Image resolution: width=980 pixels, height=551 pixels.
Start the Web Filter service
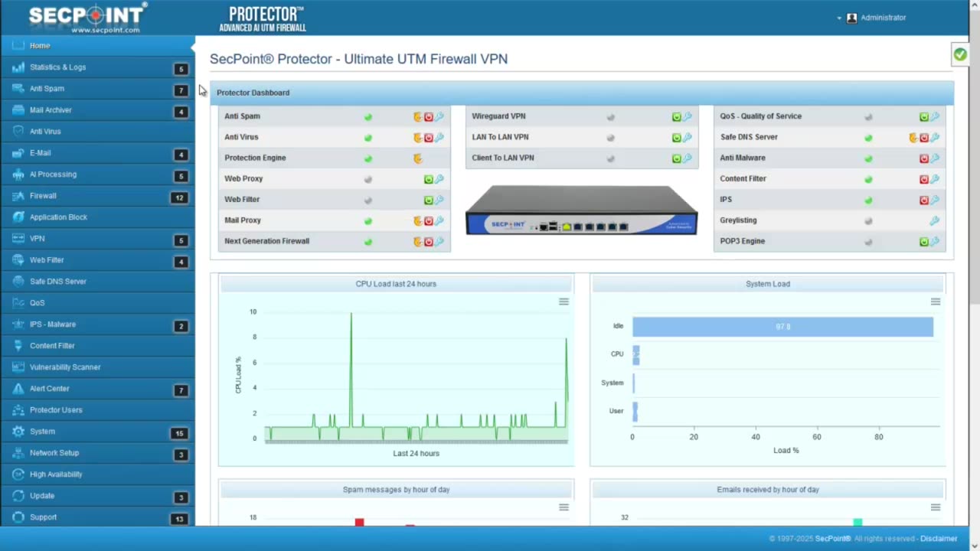[x=429, y=200]
